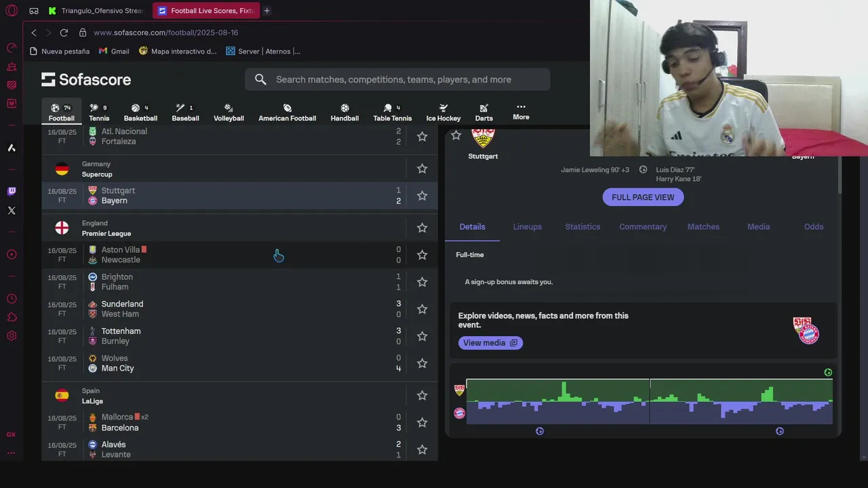The image size is (868, 488).
Task: Open the Handball sport category
Action: tap(344, 113)
